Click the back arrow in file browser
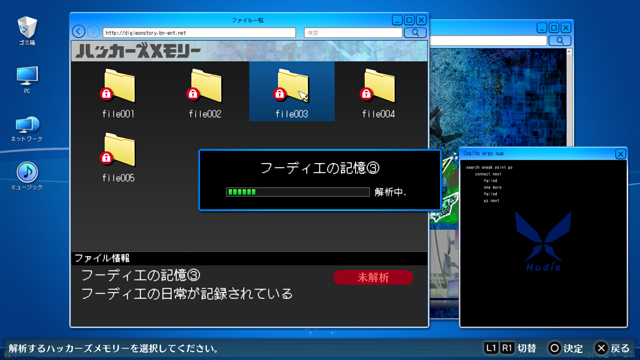This screenshot has width=640, height=360. tap(79, 31)
